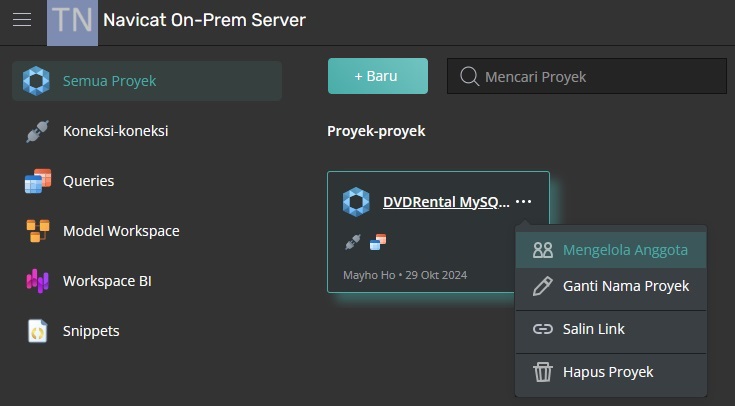Image resolution: width=735 pixels, height=406 pixels.
Task: Click the Snippets file icon
Action: tap(38, 331)
